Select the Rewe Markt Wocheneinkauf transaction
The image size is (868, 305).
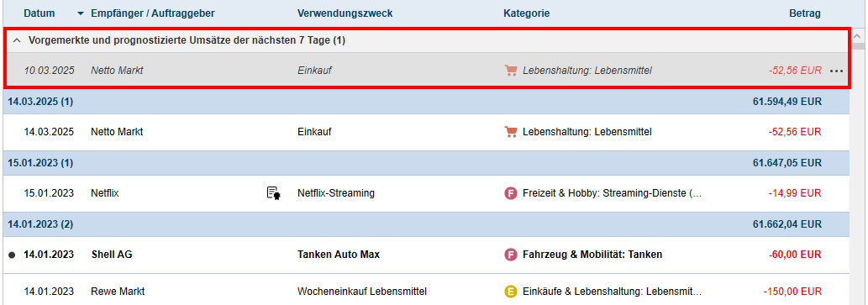point(426,292)
